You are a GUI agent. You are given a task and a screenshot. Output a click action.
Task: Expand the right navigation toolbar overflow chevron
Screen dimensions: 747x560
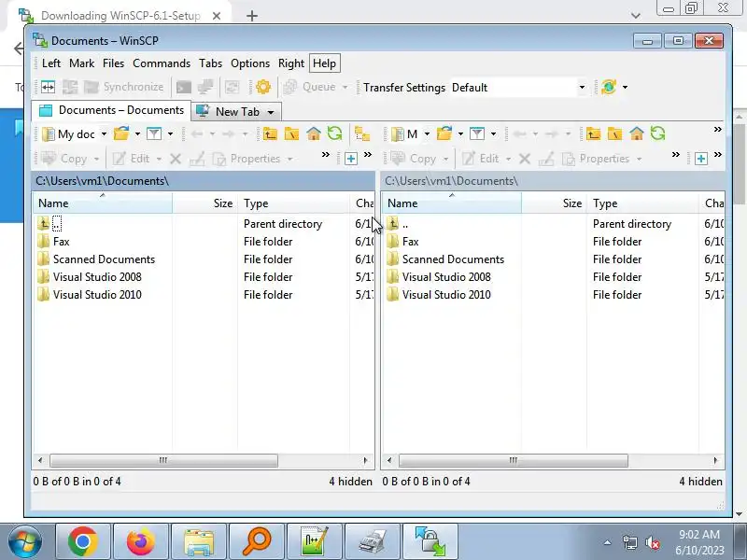pos(718,130)
